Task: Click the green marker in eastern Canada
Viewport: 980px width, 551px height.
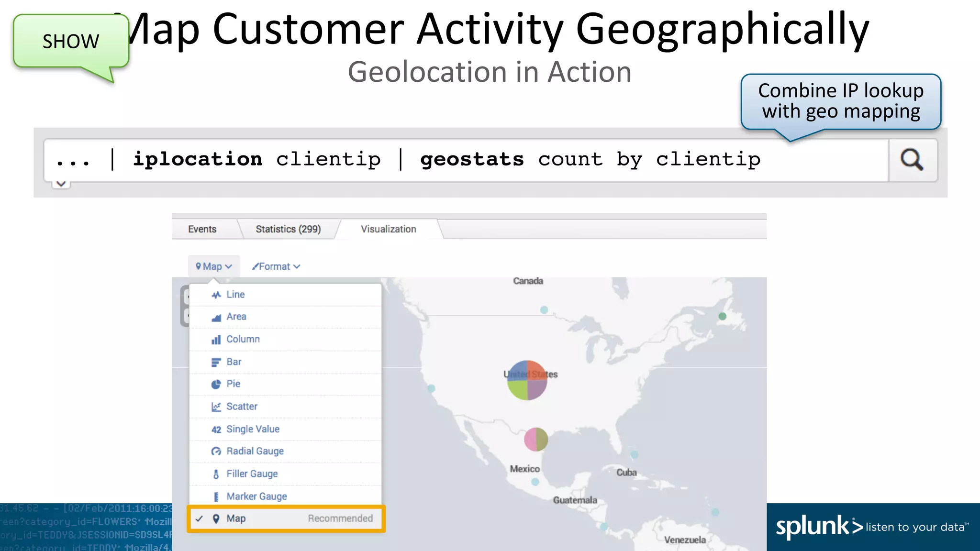Action: (x=723, y=316)
